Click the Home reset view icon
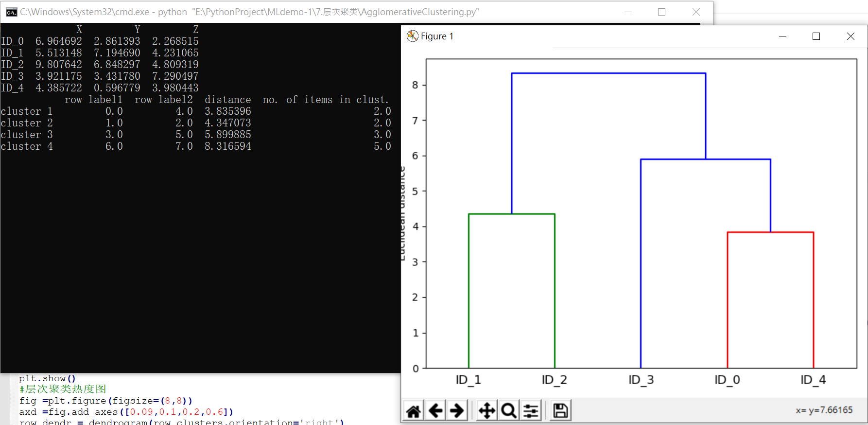 pyautogui.click(x=414, y=411)
